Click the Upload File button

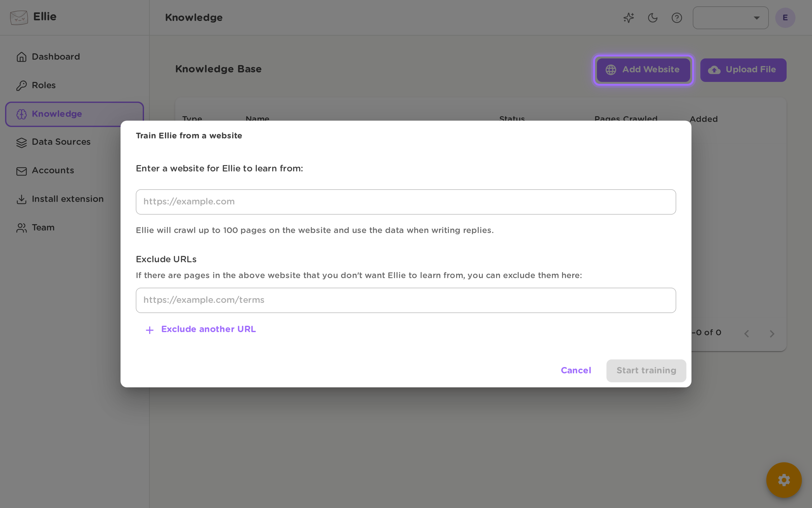tap(743, 70)
